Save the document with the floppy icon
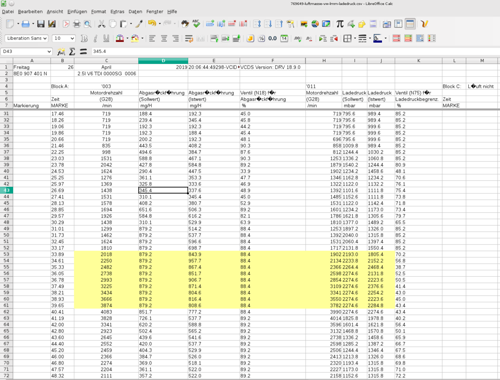 pos(41,24)
